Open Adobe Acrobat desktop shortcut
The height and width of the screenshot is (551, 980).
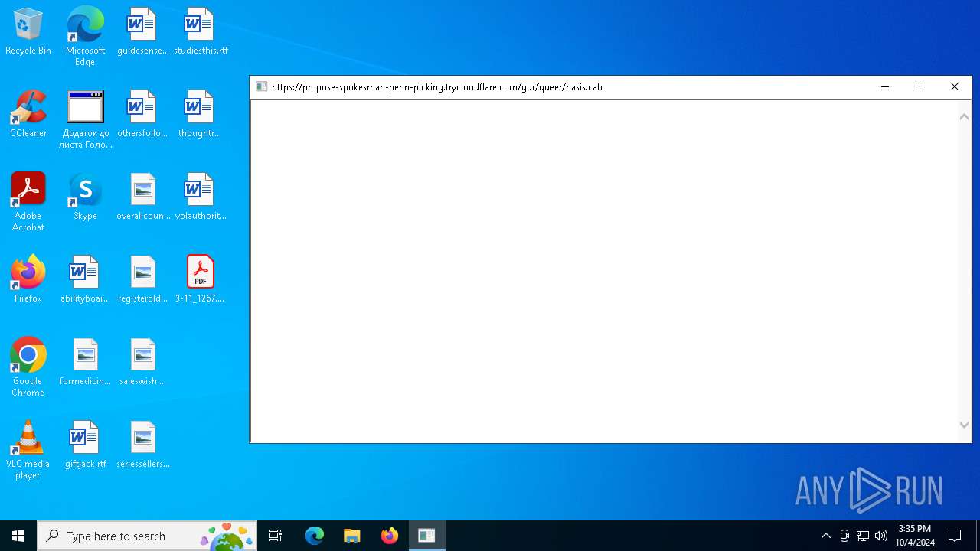tap(28, 202)
